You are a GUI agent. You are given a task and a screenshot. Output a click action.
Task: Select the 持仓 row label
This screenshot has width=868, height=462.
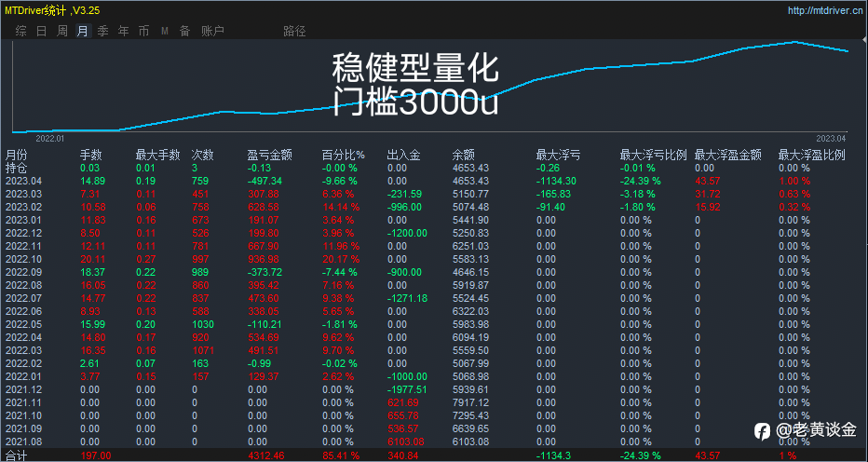pos(16,168)
